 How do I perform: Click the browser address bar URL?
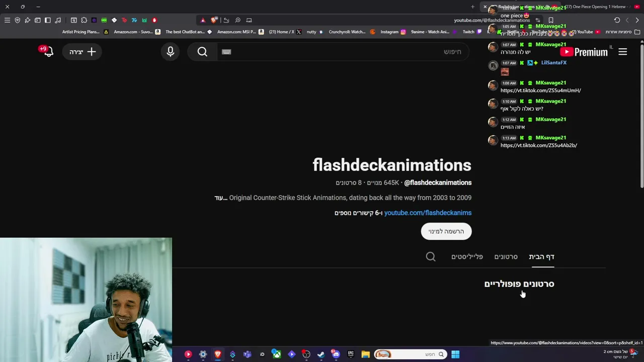pos(492,20)
